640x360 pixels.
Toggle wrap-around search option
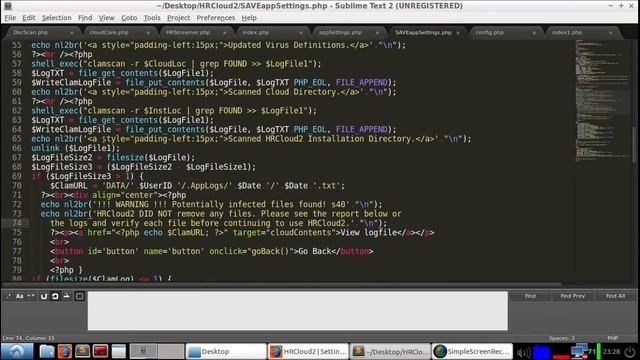44,296
